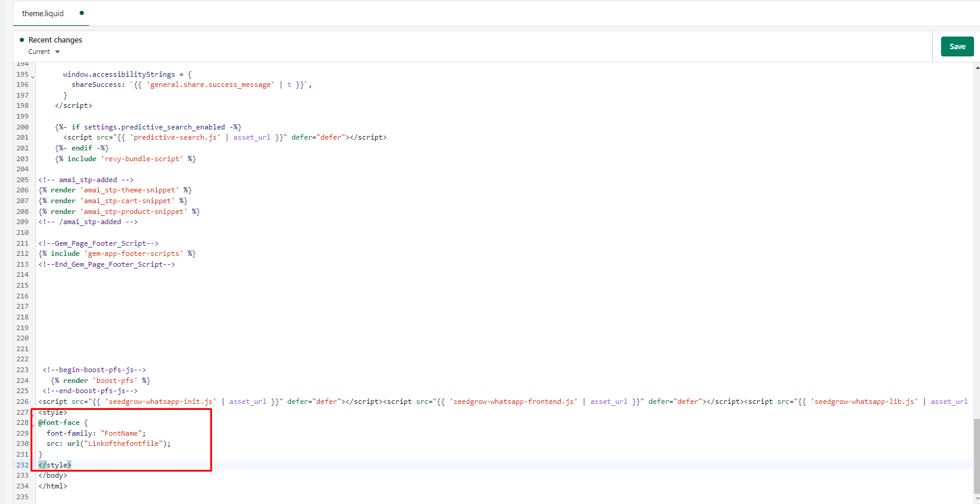Click the closing </body> tag line
The height and width of the screenshot is (504, 980).
click(x=53, y=475)
